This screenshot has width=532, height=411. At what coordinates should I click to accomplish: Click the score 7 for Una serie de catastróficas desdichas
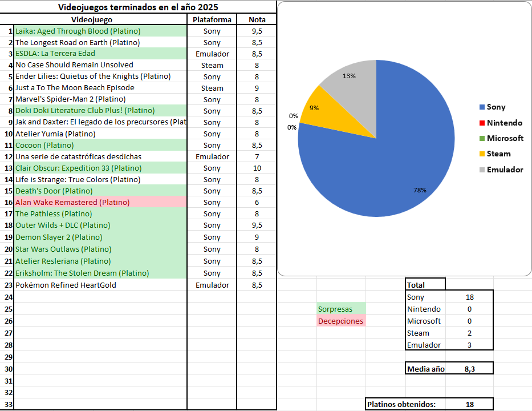[x=257, y=156]
